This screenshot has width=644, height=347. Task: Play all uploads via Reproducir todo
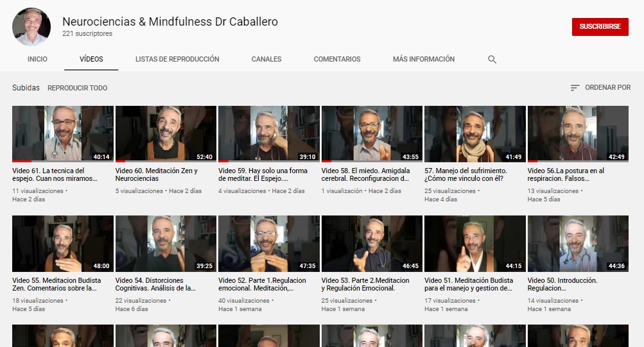pyautogui.click(x=77, y=88)
